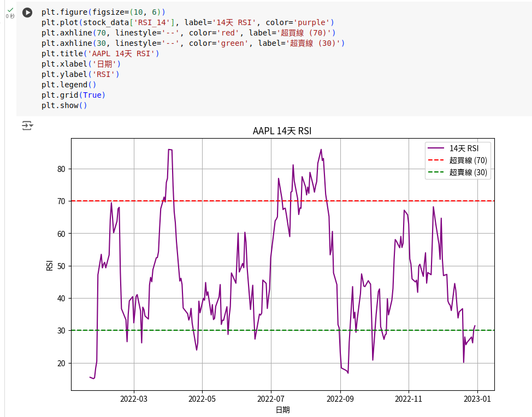
Task: Click the chart title AAPL 14天 RSI
Action: pos(282,131)
